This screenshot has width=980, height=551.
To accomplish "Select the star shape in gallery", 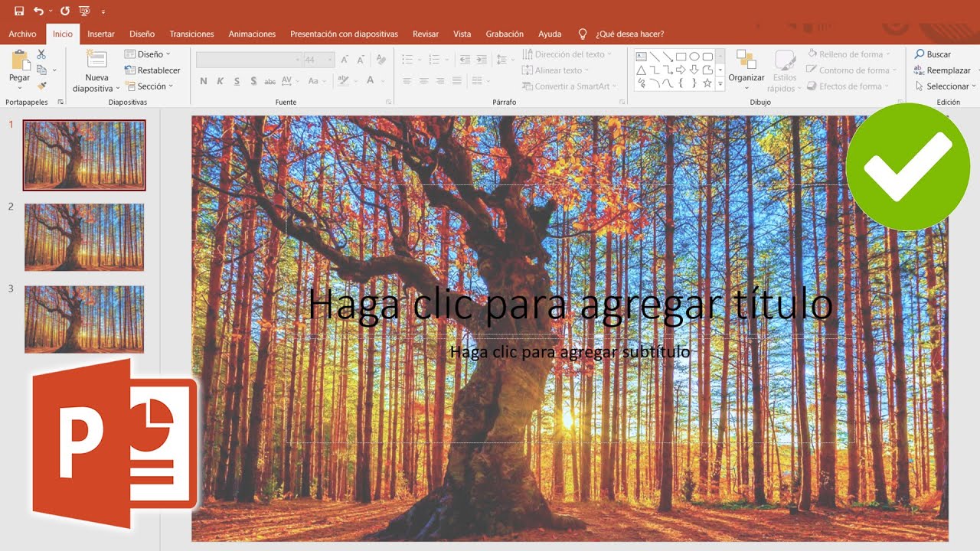I will coord(707,83).
